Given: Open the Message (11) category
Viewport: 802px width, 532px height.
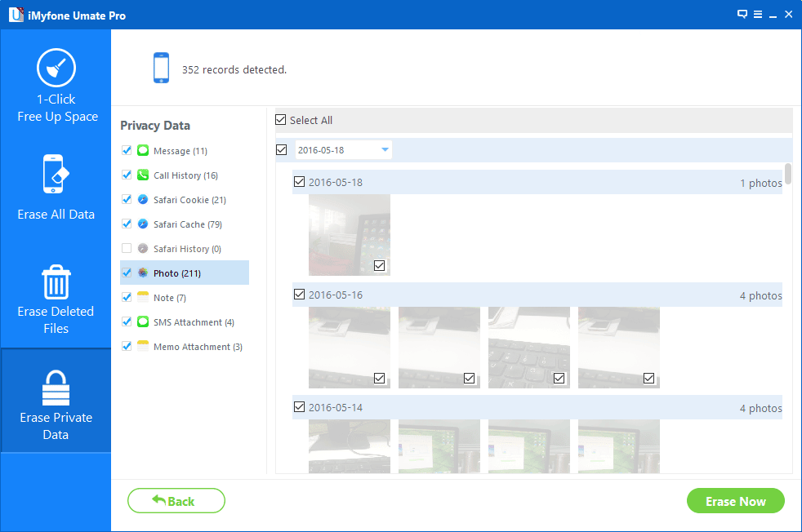Looking at the screenshot, I should coord(180,151).
